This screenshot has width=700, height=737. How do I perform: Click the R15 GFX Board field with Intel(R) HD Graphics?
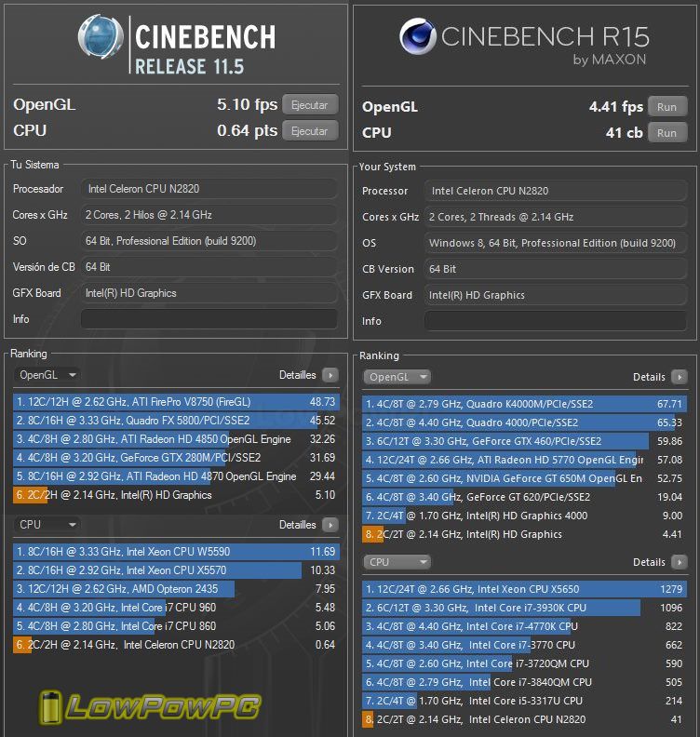click(x=556, y=295)
